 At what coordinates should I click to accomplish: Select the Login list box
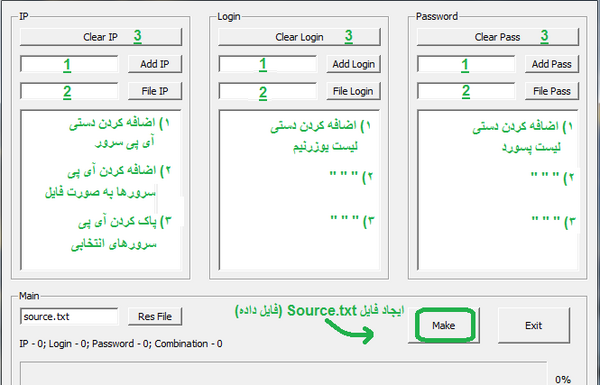(x=299, y=190)
